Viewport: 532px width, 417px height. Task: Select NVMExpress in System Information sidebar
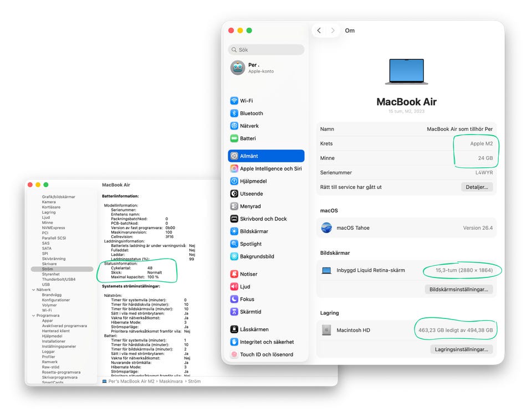53,228
